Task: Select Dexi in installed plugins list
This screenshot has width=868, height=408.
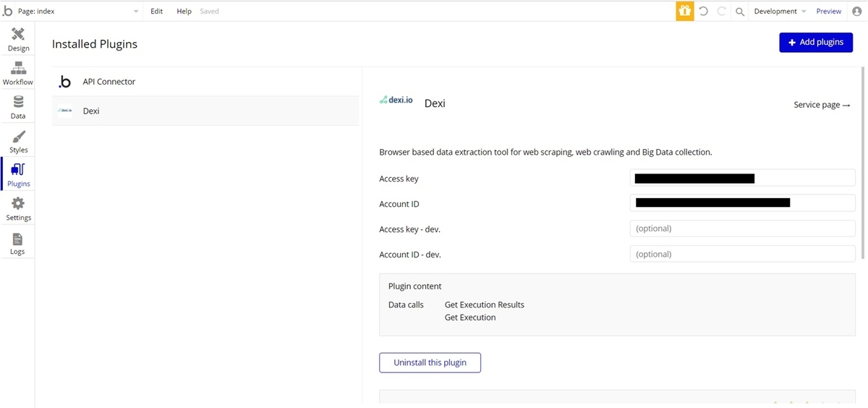Action: tap(205, 111)
